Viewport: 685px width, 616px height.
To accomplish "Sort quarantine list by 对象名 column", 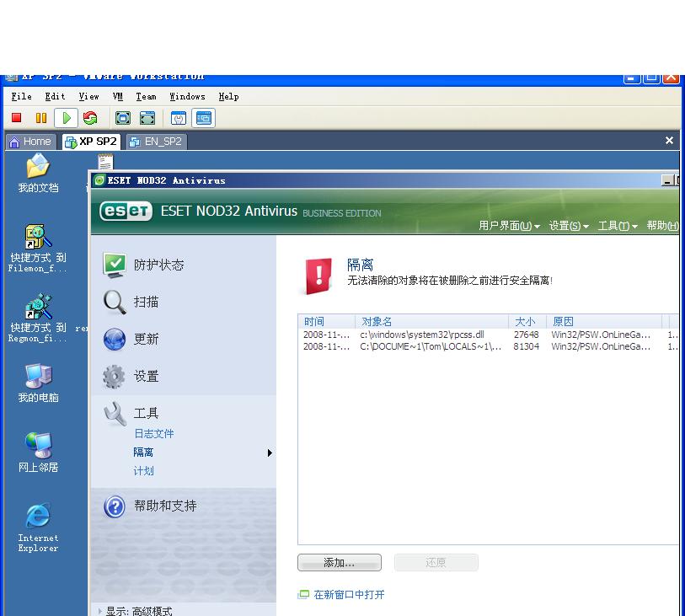I will [x=432, y=322].
